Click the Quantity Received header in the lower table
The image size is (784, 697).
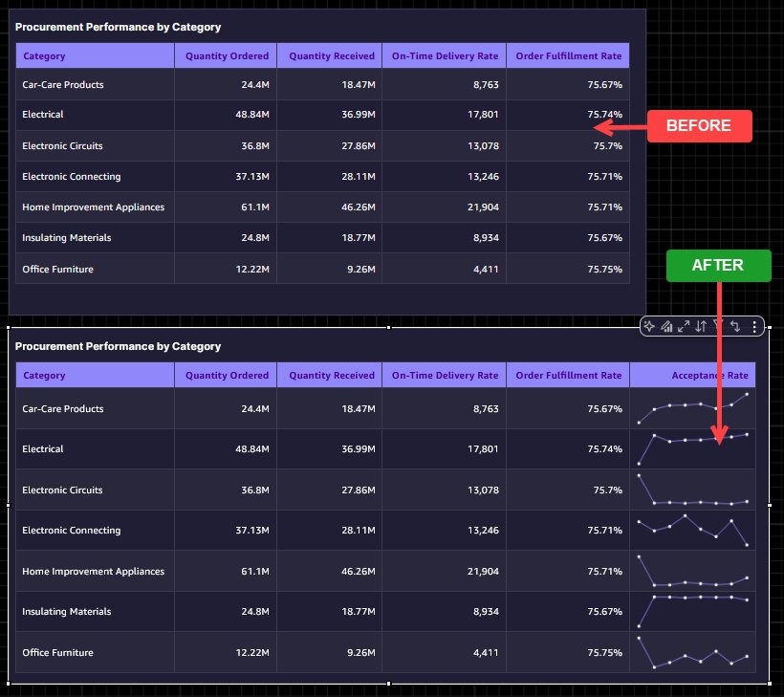(332, 376)
